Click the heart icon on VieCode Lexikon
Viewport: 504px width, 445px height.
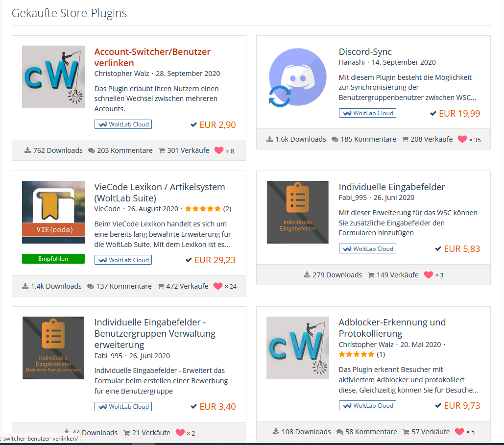click(x=218, y=286)
